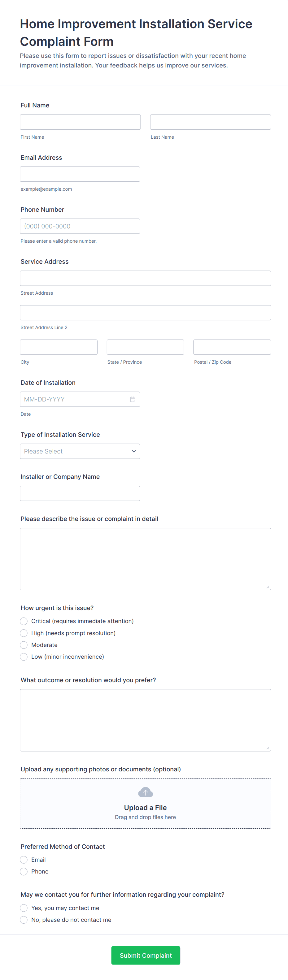
Task: Click the Phone Number field
Action: 80,226
